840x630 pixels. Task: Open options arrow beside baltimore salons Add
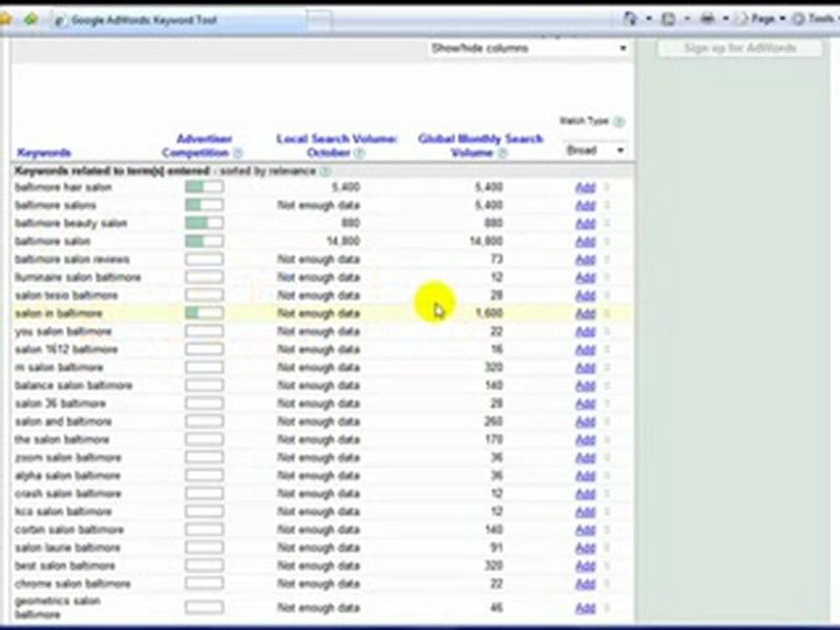[607, 205]
